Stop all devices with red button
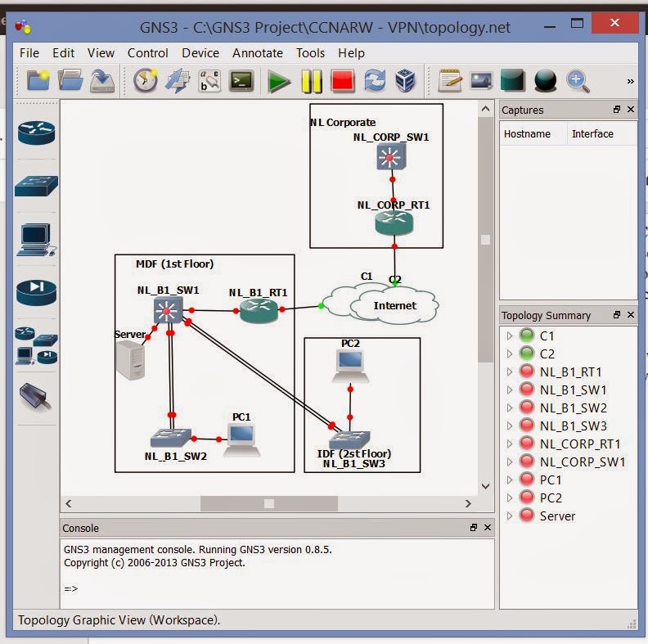The width and height of the screenshot is (648, 644). pyautogui.click(x=343, y=81)
